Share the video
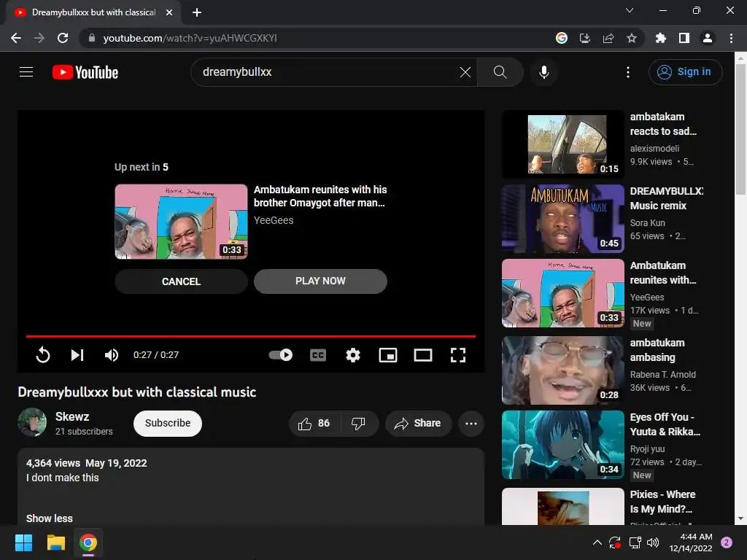Screen dimensions: 747x560 pos(418,424)
